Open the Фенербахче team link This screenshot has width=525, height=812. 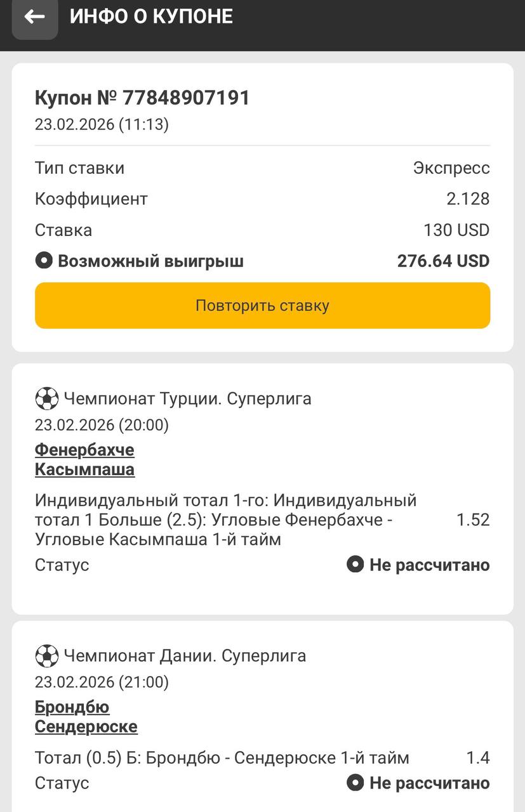(84, 450)
